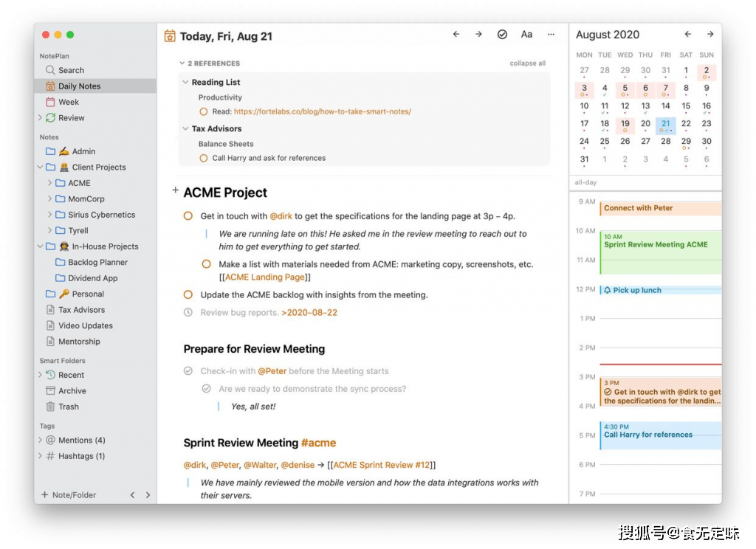Click the Tax Advisors note document icon
Image resolution: width=756 pixels, height=549 pixels.
(x=50, y=310)
